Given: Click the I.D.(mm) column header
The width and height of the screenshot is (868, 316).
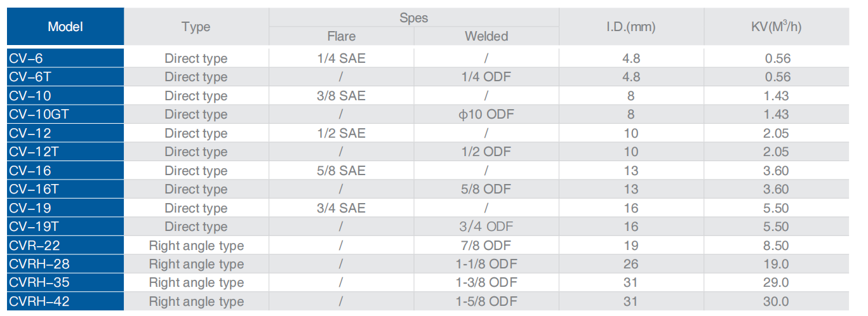Looking at the screenshot, I should tap(631, 27).
